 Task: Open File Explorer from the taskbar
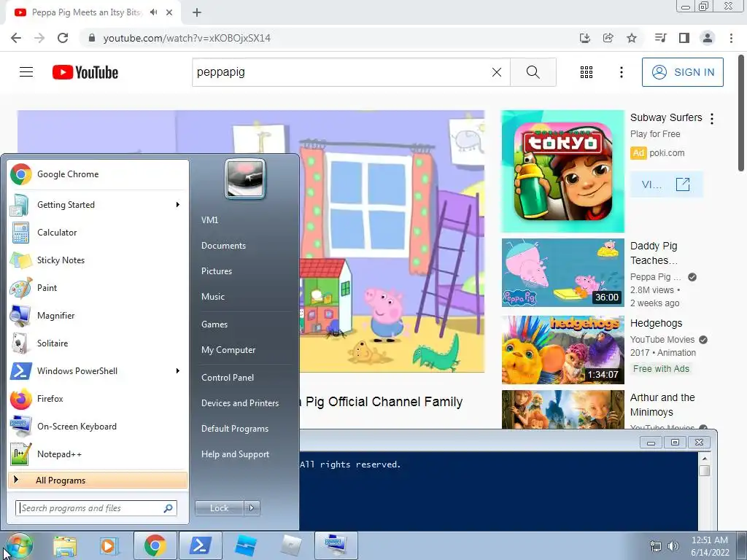pos(65,545)
